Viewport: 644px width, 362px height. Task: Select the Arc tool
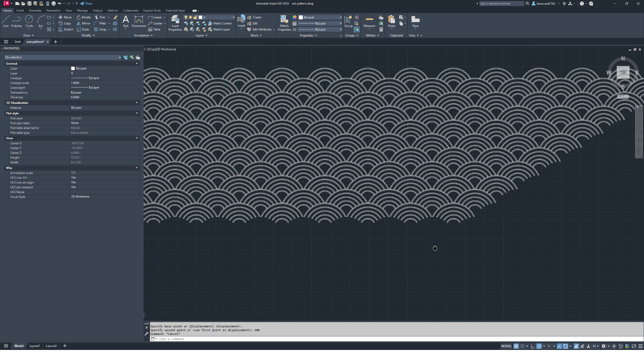(41, 21)
